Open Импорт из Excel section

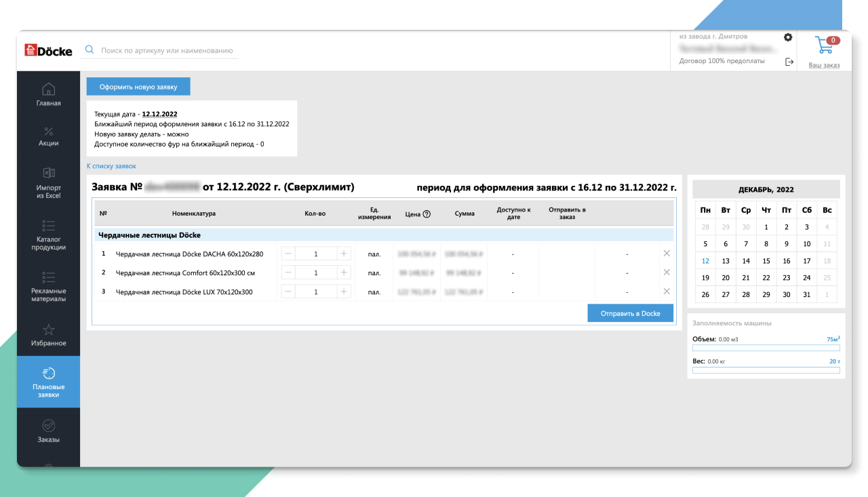49,183
